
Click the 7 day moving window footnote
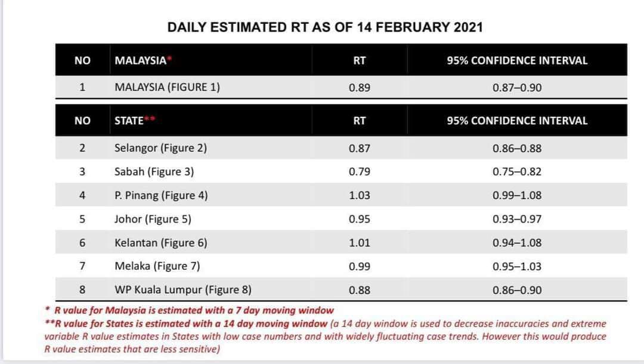[x=190, y=310]
